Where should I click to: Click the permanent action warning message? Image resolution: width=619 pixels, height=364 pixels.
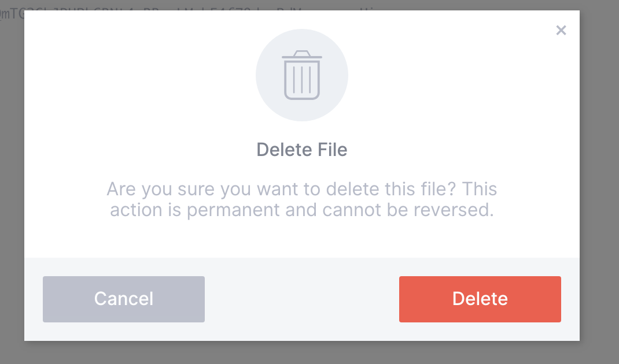[302, 199]
